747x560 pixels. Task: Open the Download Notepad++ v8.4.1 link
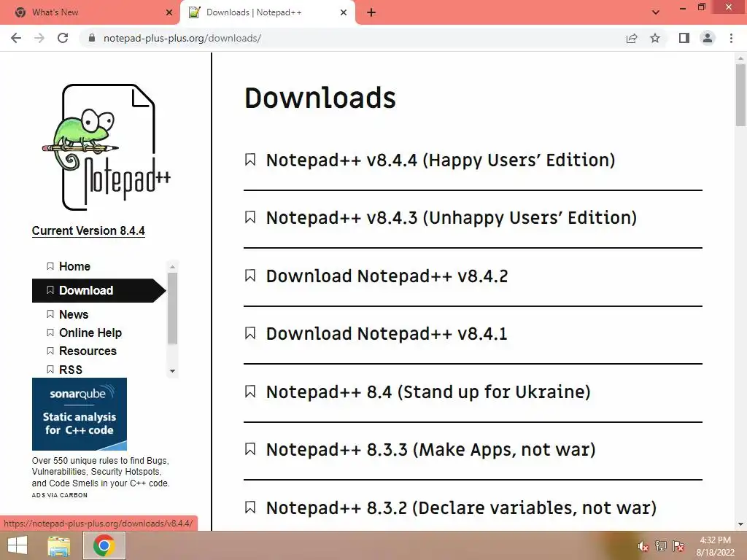387,333
